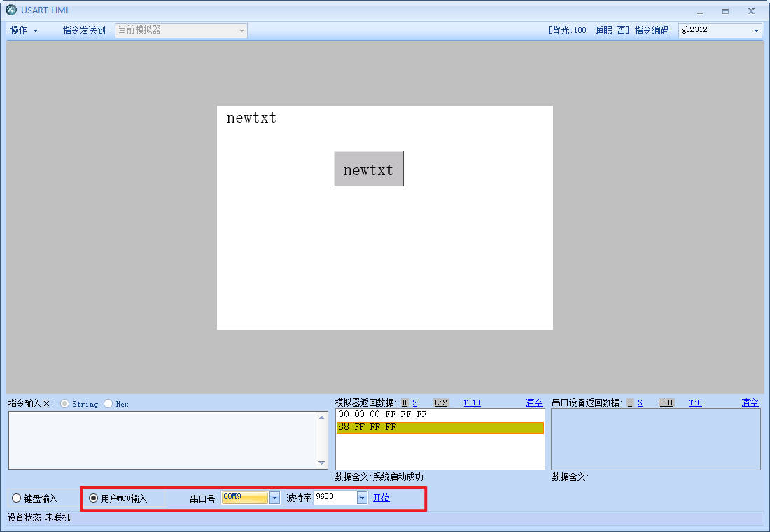
Task: Click L:0 counter in serial device header
Action: (666, 403)
